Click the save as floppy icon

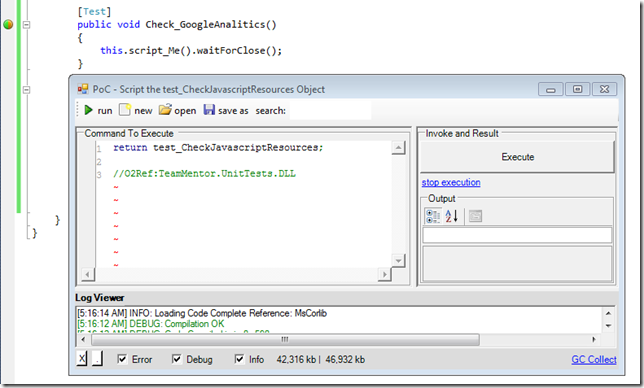pos(209,110)
